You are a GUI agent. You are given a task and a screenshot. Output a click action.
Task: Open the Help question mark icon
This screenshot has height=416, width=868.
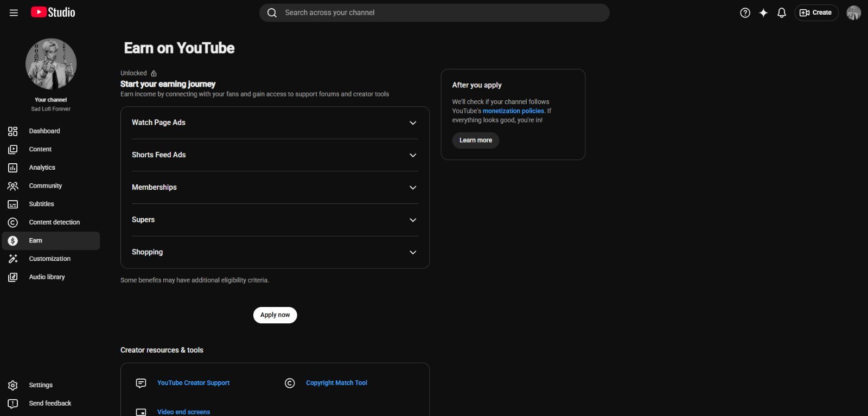pos(745,12)
